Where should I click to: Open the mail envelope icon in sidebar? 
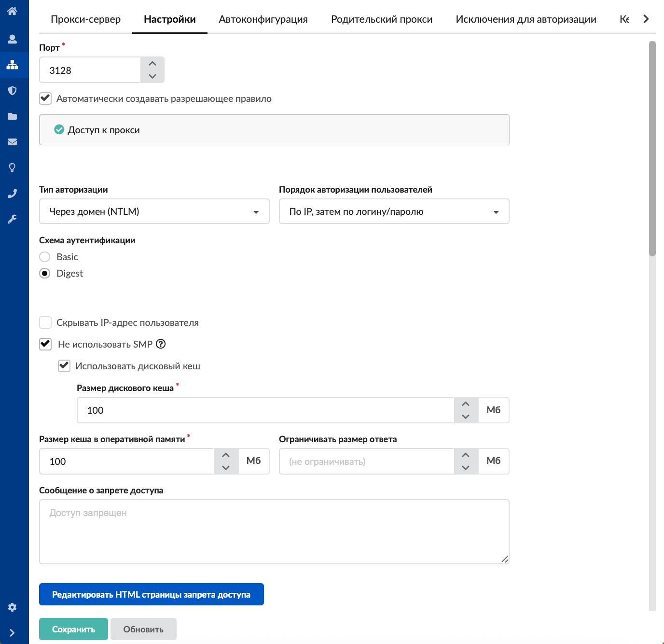pyautogui.click(x=13, y=142)
